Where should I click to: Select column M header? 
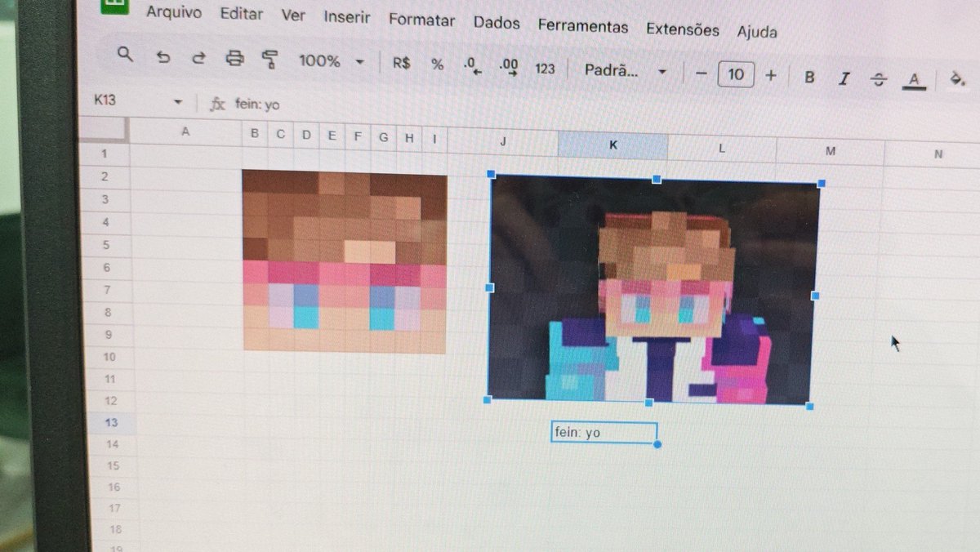click(830, 151)
